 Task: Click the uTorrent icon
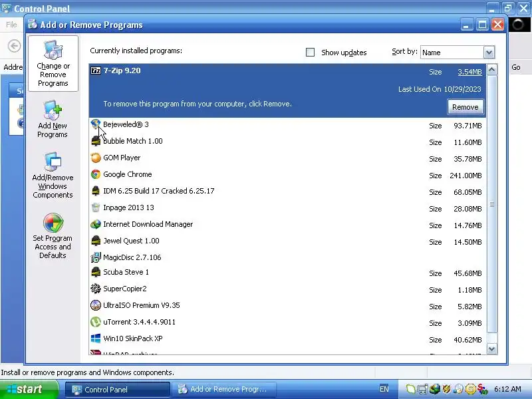[96, 322]
